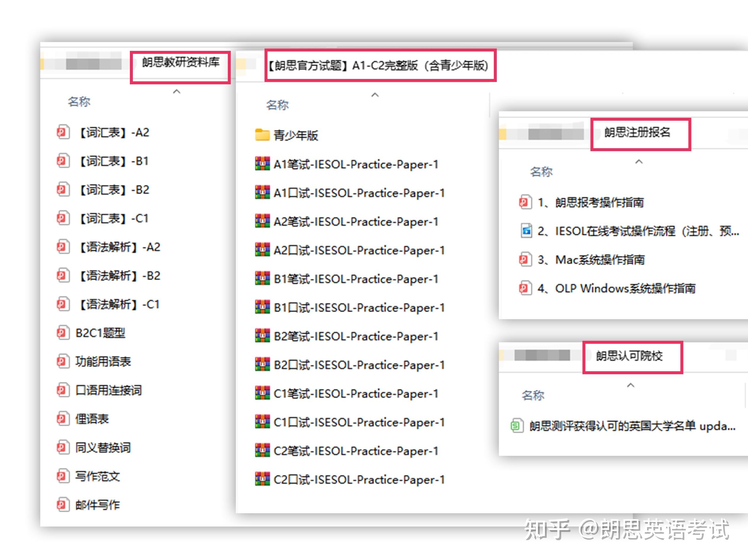This screenshot has width=748, height=560.
Task: Select the archive icon for B1笔试-IESOL-Practice-Paper-1
Action: (262, 278)
